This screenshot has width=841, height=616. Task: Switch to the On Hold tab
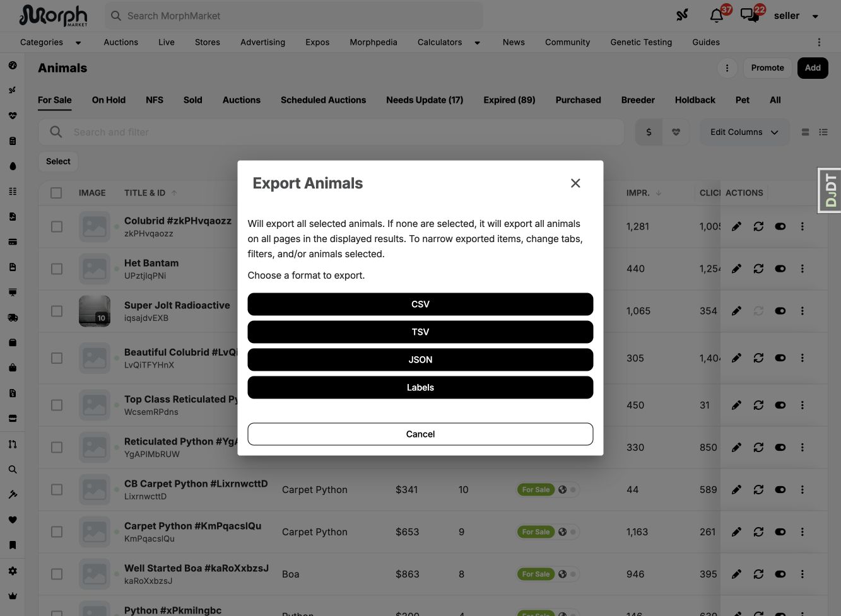[109, 100]
